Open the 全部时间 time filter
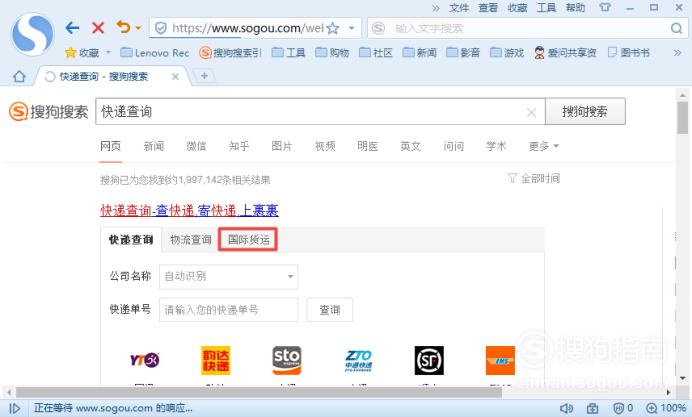 (534, 178)
